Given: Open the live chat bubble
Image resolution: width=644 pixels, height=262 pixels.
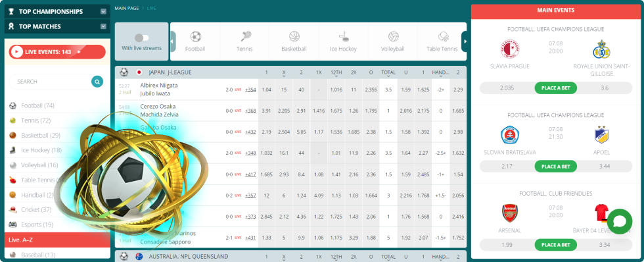Looking at the screenshot, I should pyautogui.click(x=619, y=222).
